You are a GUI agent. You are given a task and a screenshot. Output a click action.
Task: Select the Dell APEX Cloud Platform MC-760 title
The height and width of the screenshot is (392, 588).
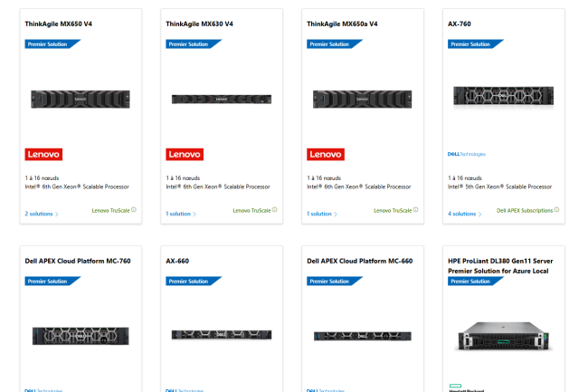(78, 262)
